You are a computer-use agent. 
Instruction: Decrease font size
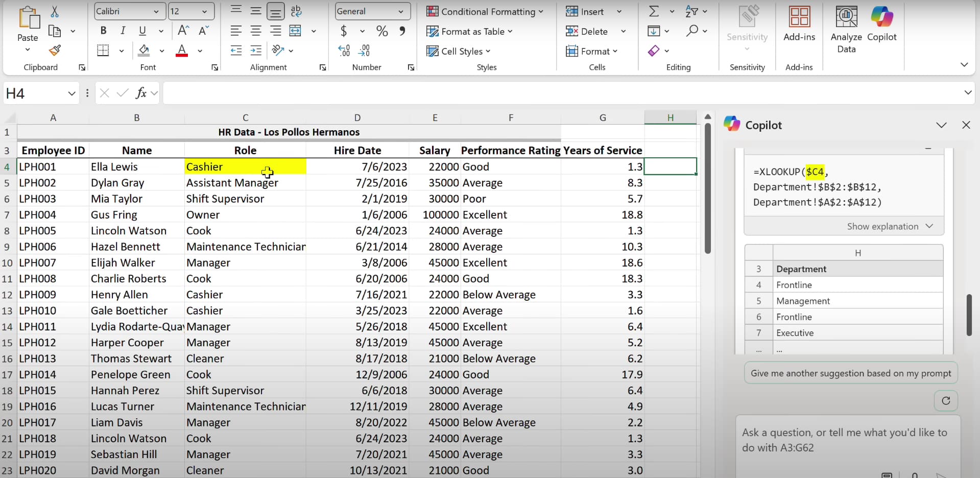pyautogui.click(x=203, y=31)
